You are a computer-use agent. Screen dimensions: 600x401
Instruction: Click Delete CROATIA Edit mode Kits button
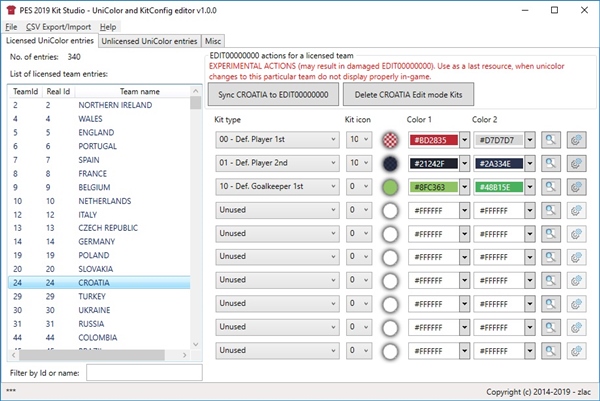click(x=408, y=93)
